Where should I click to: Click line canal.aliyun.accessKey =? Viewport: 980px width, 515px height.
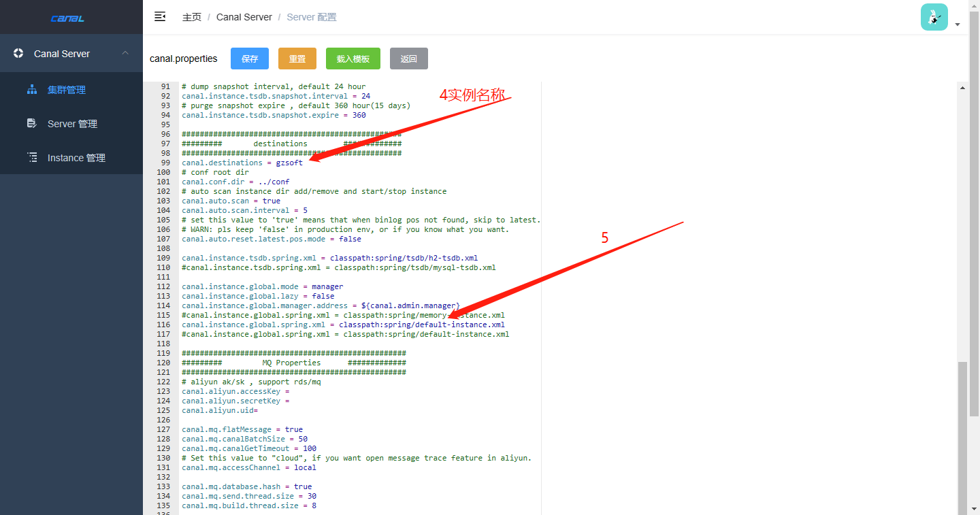[x=235, y=391]
